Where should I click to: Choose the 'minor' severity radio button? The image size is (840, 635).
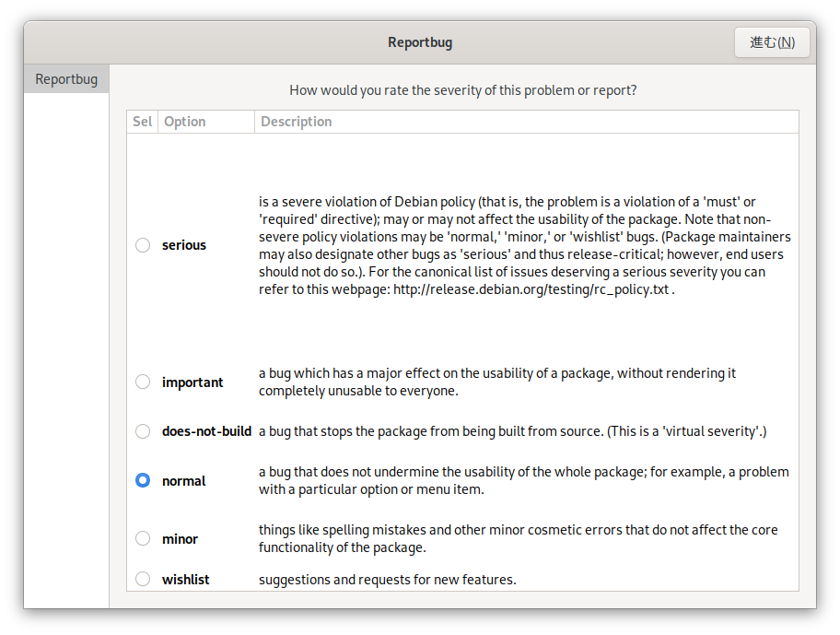(143, 538)
